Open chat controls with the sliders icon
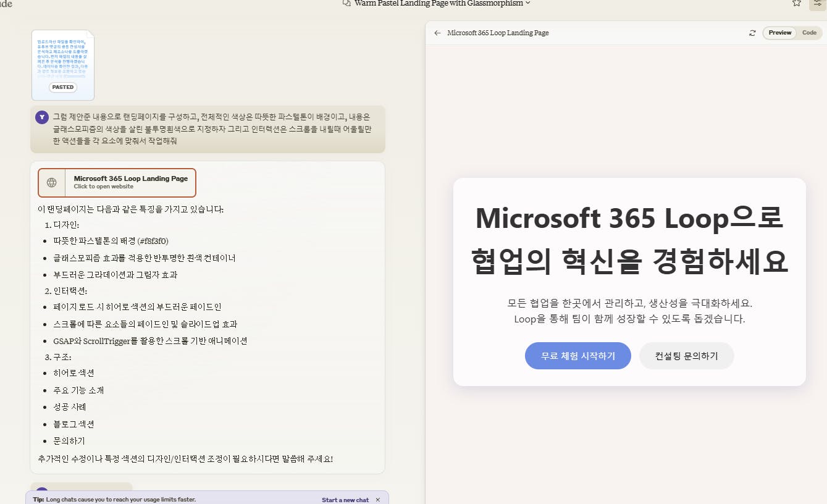The width and height of the screenshot is (827, 504). click(818, 3)
